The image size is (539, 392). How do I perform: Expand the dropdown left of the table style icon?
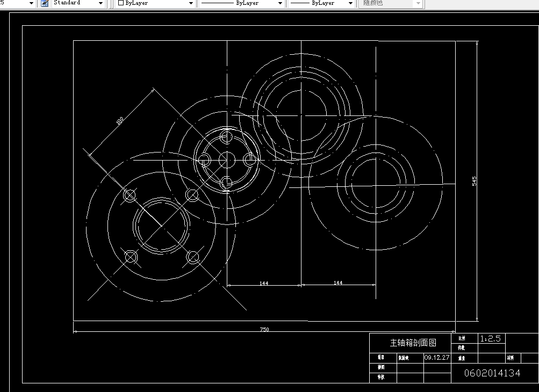coord(31,3)
